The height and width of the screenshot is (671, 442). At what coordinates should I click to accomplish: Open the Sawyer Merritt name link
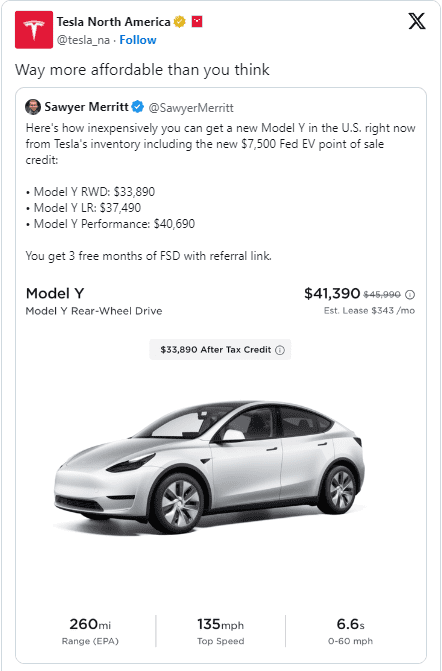pyautogui.click(x=86, y=107)
